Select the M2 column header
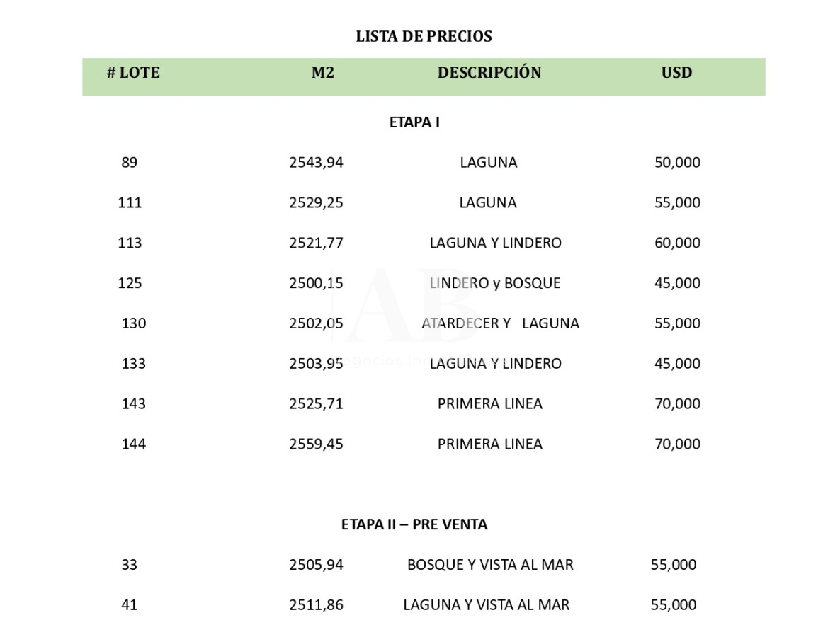 [322, 73]
